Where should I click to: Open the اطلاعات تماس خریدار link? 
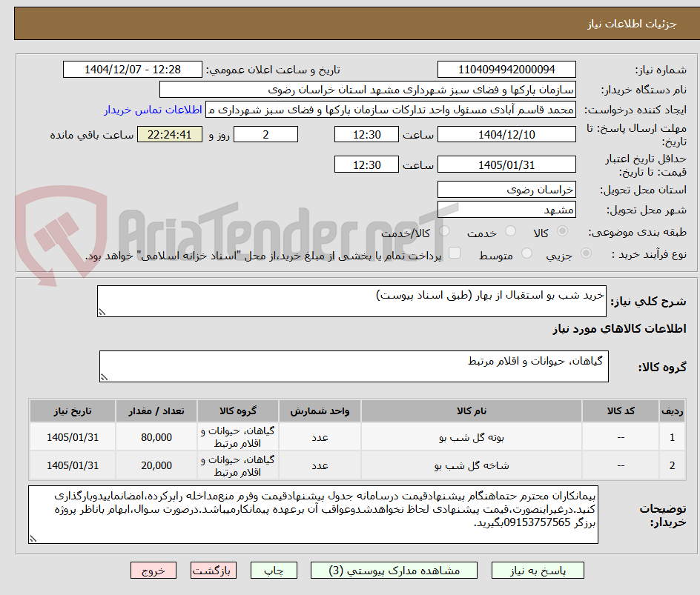pos(153,110)
